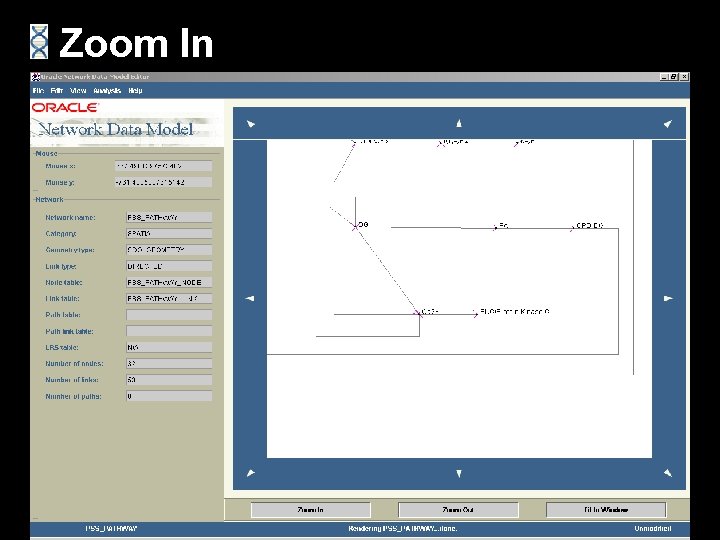
Task: Click the Node table field
Action: (169, 282)
